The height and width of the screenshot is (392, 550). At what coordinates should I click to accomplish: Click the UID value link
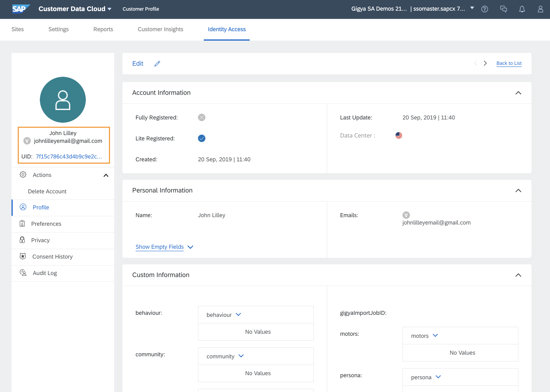click(x=69, y=156)
